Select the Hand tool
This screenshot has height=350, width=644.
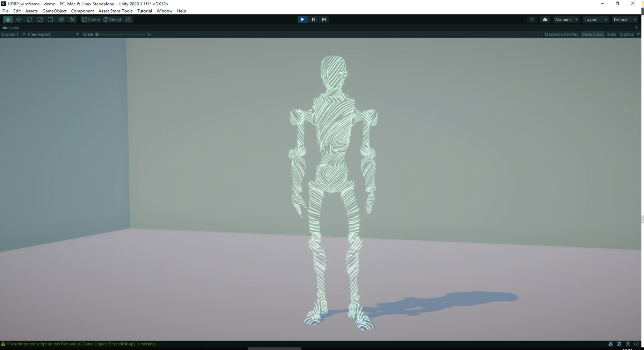8,19
